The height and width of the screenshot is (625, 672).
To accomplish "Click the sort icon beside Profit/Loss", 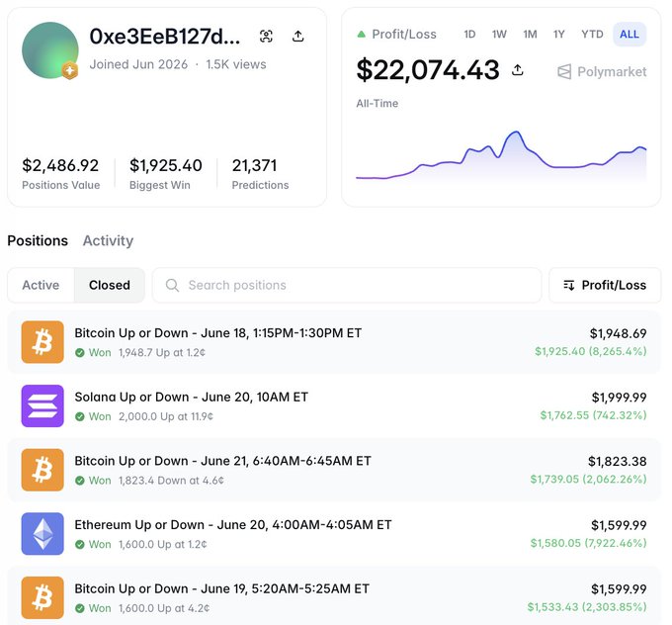I will pyautogui.click(x=568, y=285).
